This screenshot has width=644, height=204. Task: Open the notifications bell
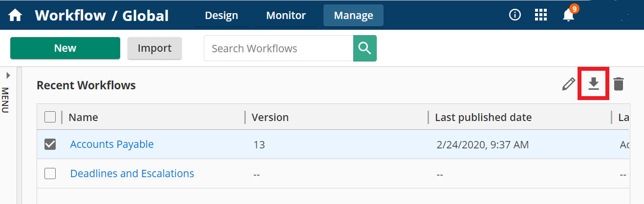pyautogui.click(x=568, y=15)
